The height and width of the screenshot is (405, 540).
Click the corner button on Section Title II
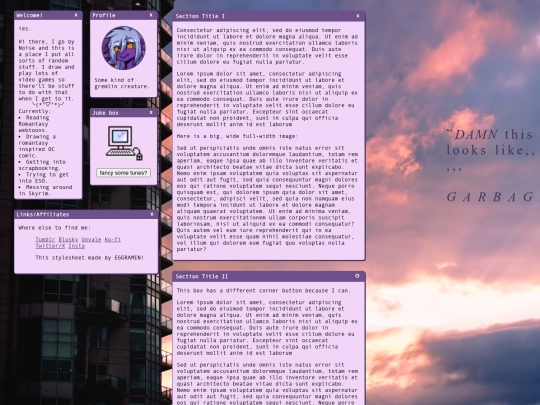(357, 276)
